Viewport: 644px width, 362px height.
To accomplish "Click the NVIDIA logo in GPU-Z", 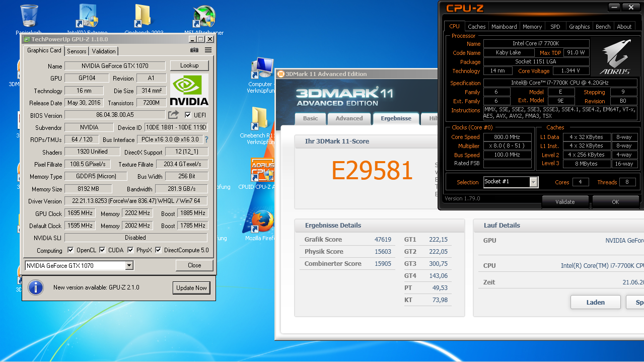I will coord(189,90).
